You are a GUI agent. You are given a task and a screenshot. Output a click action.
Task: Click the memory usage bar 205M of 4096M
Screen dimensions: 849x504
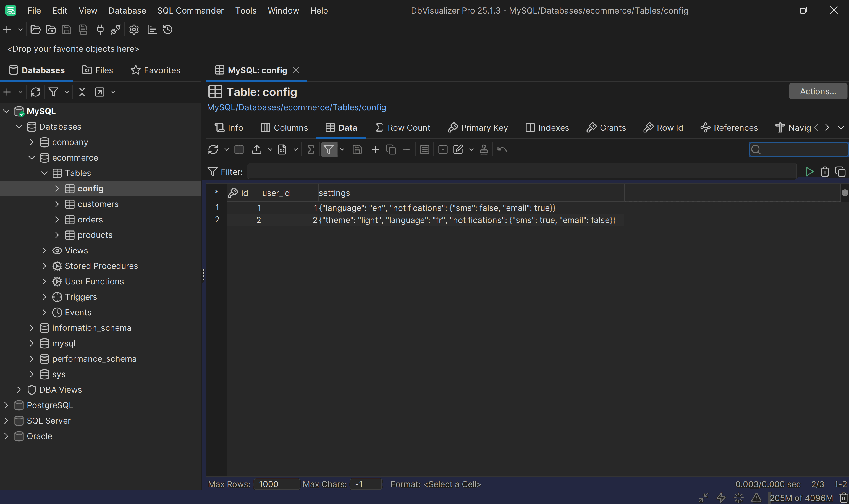[801, 498]
